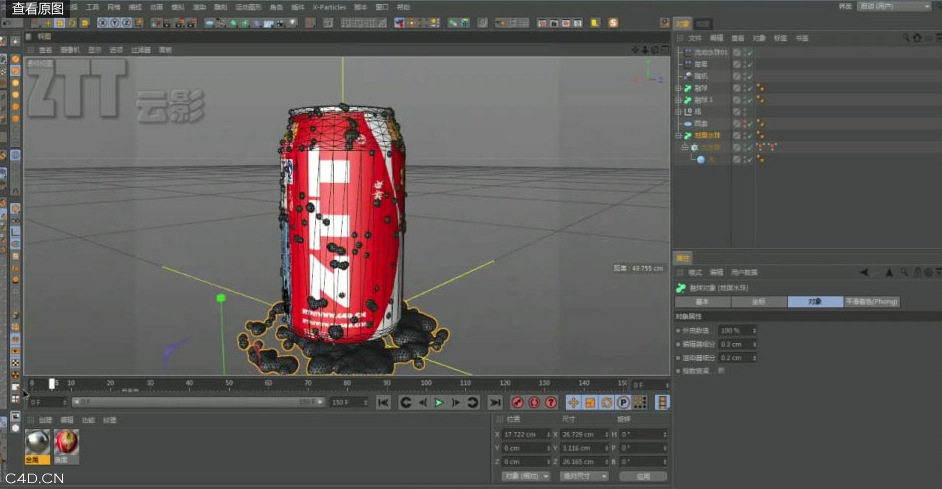Click the timeline range bar
This screenshot has height=489, width=942.
pos(198,402)
